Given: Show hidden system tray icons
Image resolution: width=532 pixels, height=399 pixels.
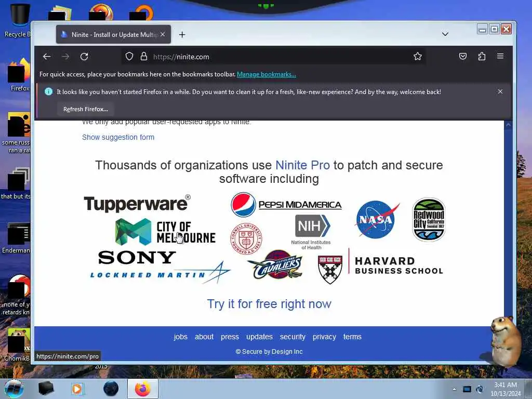Looking at the screenshot, I should point(454,389).
